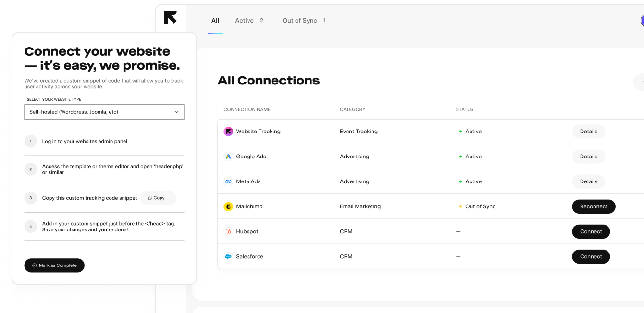Click the Meta Ads logo icon
Viewport: 644px width, 313px height.
point(228,181)
